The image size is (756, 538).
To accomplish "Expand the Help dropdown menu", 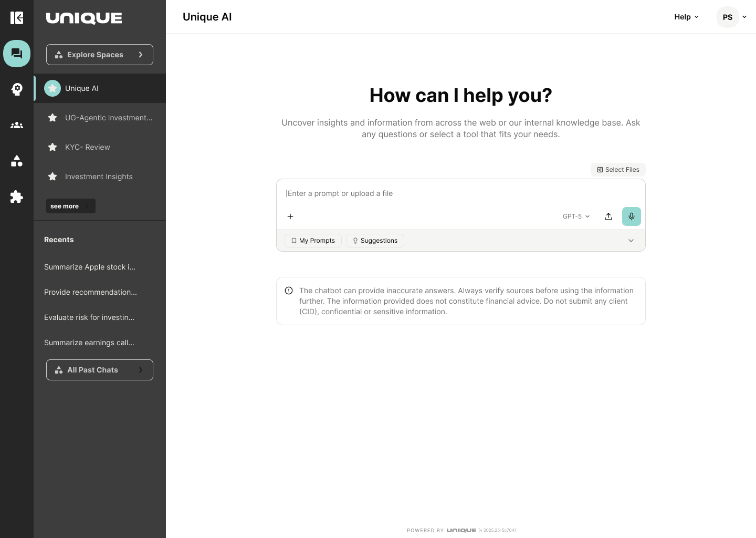I will (x=686, y=17).
